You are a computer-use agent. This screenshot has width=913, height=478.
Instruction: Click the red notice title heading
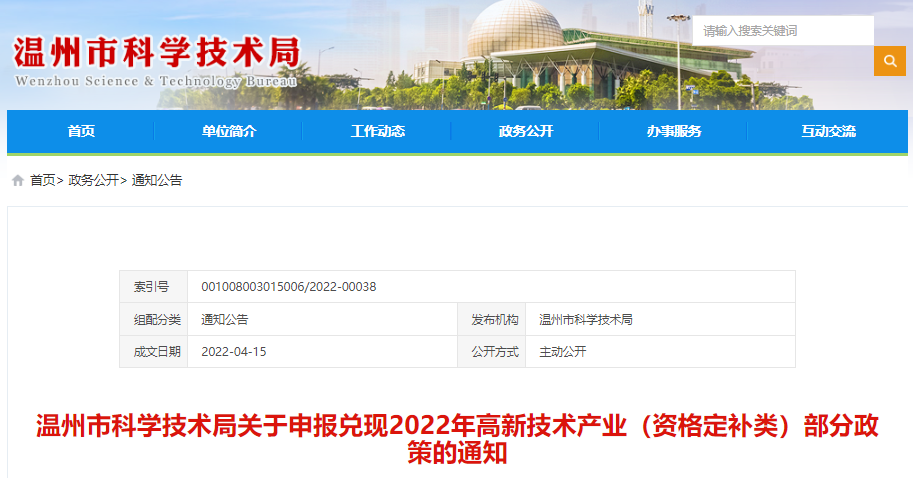pos(457,439)
